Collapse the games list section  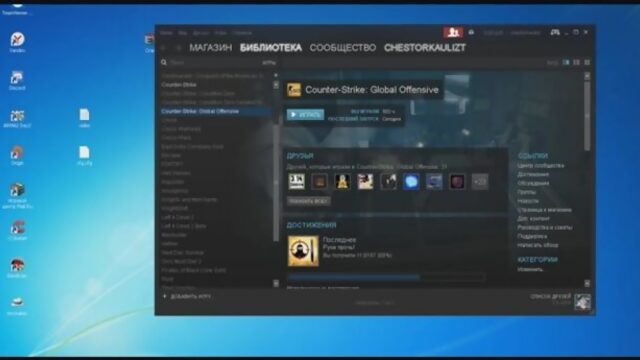276,76
